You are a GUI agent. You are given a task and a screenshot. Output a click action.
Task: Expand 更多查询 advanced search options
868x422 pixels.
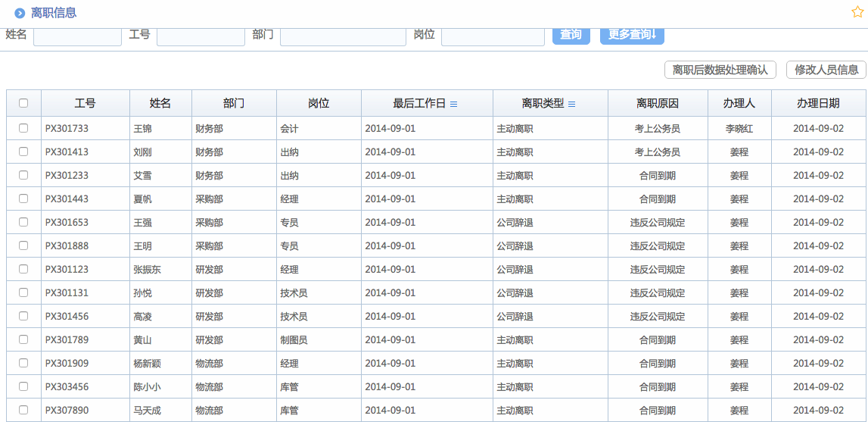(x=632, y=35)
